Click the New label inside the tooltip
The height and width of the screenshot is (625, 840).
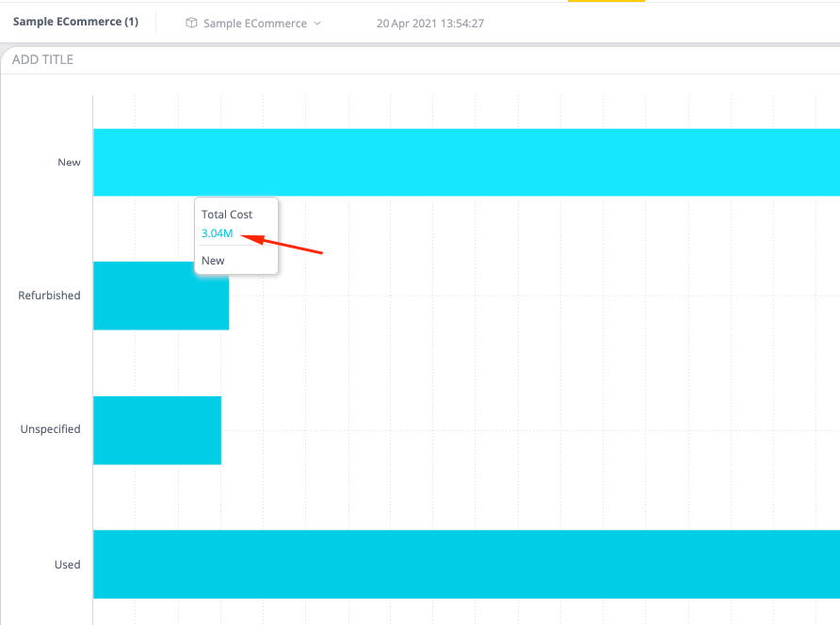212,260
